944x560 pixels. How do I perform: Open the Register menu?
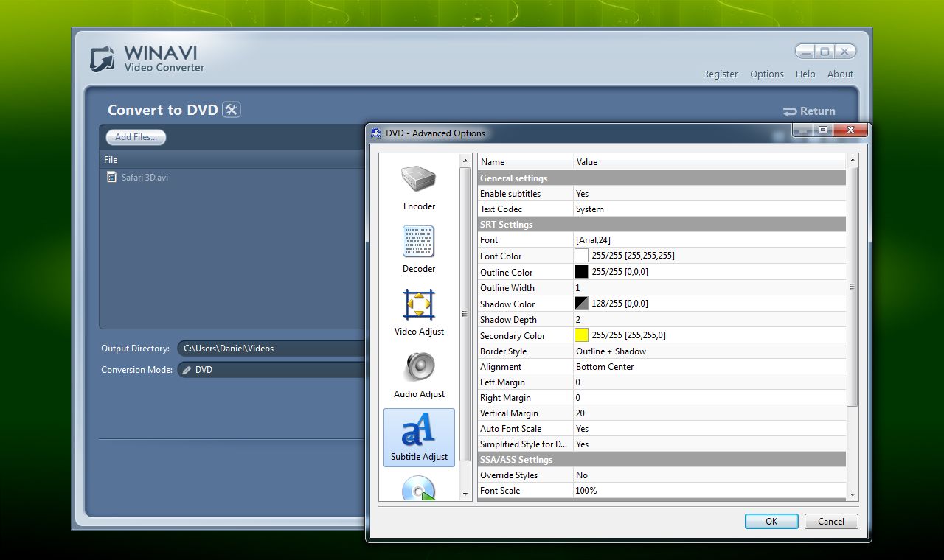721,74
